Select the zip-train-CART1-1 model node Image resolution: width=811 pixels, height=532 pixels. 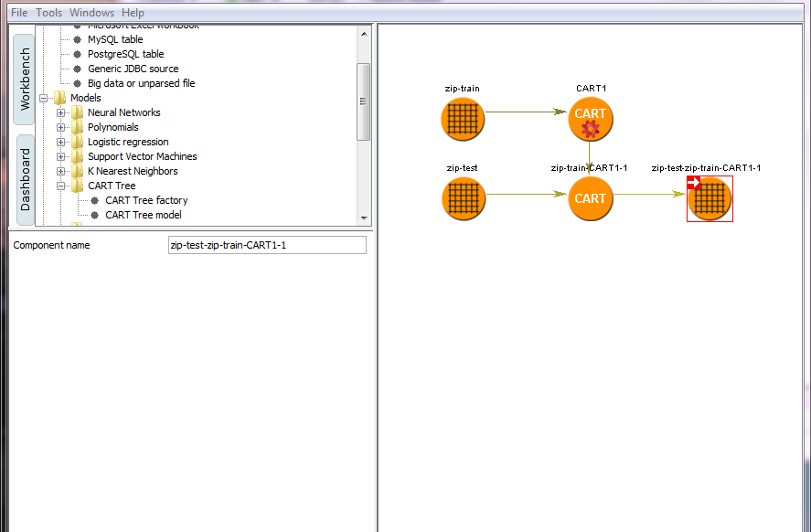pos(590,198)
